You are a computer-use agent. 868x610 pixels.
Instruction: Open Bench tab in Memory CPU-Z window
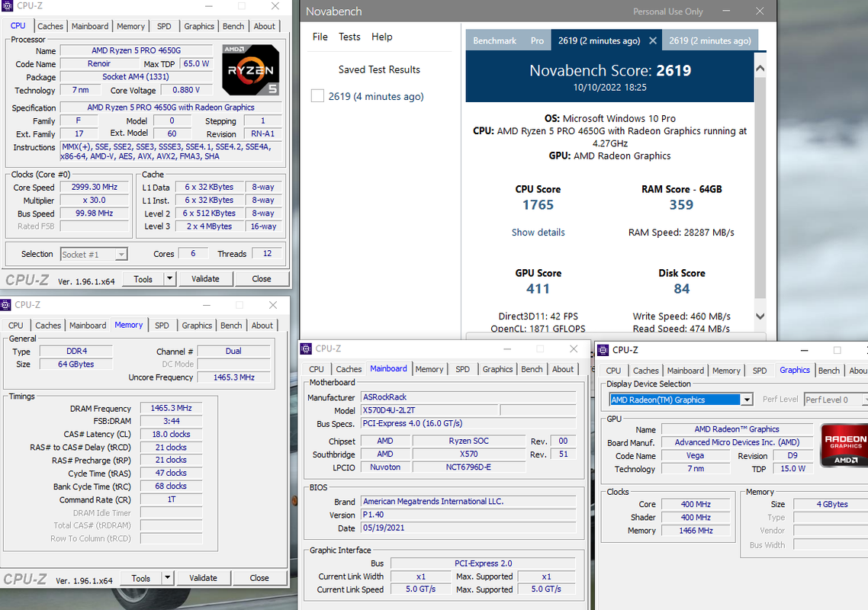point(231,326)
